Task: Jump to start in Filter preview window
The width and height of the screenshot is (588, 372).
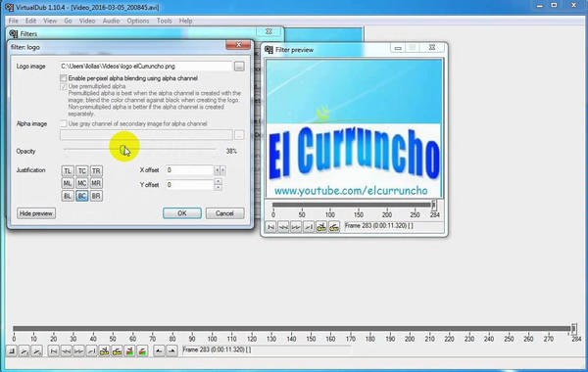Action: point(270,227)
